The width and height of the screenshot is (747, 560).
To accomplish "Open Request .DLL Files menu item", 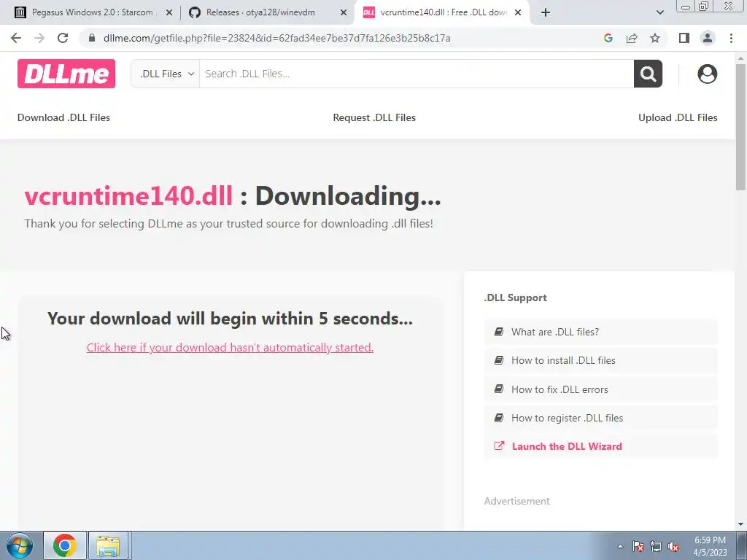I will (374, 117).
